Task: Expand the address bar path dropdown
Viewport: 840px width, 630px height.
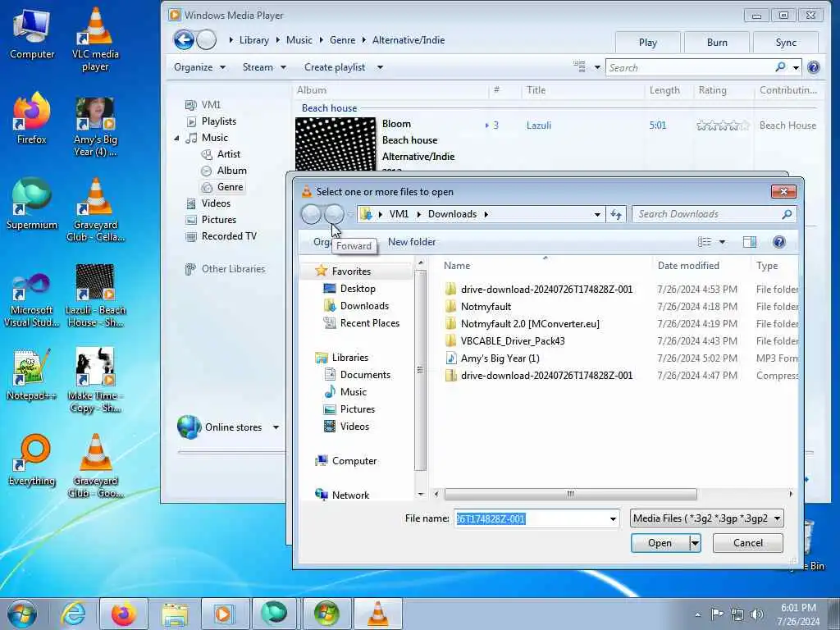Action: point(597,214)
